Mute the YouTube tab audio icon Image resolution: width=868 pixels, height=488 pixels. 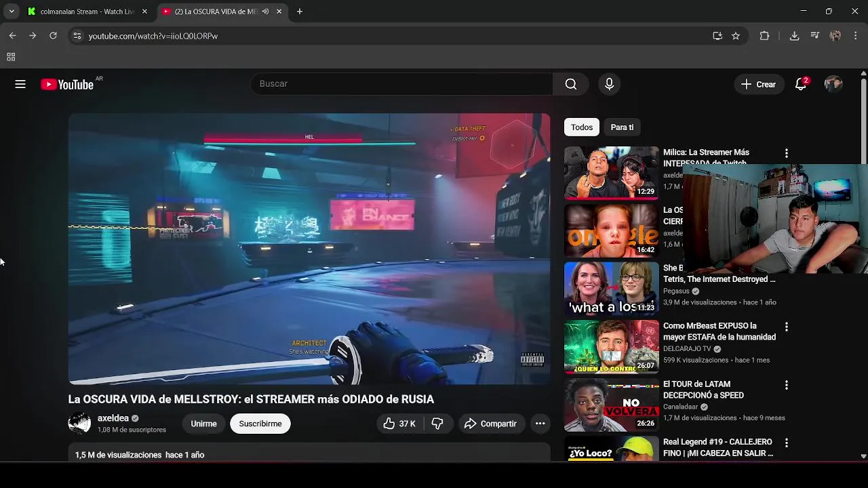265,12
